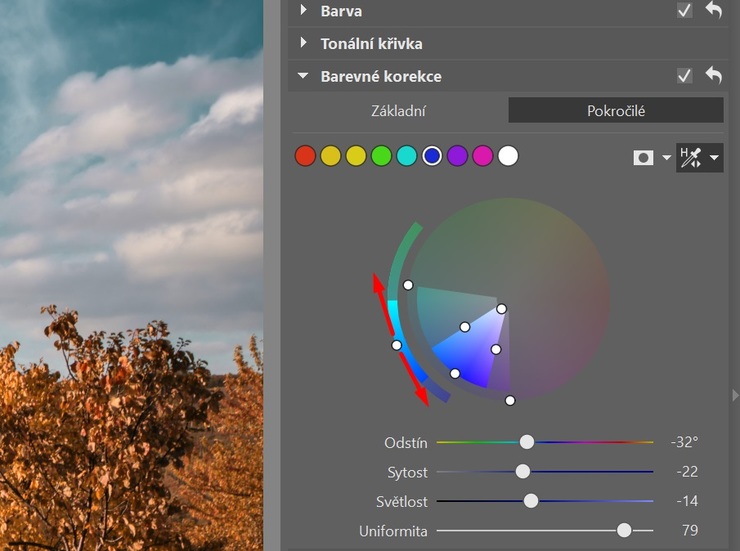This screenshot has width=740, height=551.
Task: Collapse side panel with right edge arrow
Action: pos(735,395)
